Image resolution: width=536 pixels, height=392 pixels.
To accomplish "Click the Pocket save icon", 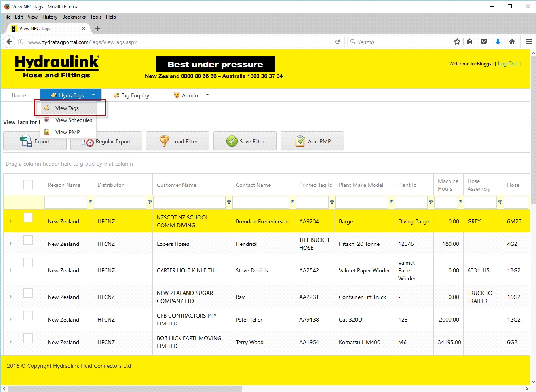I will (x=483, y=42).
